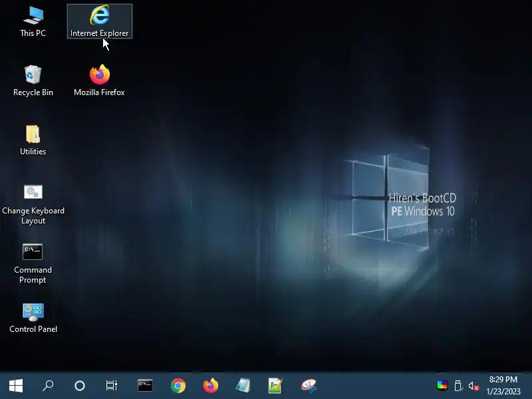Select the Recycle Bin icon
Screen dimensions: 532x399
33,80
